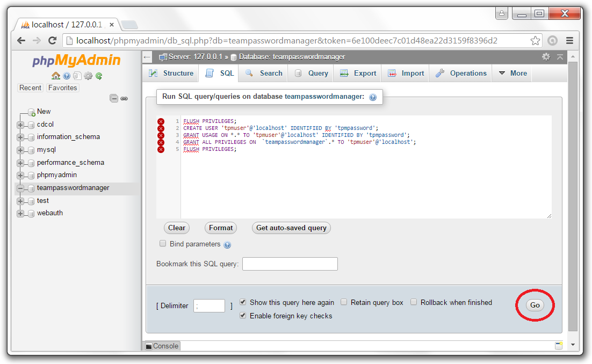This screenshot has width=592, height=364.
Task: Show Recent tables list
Action: pos(30,88)
